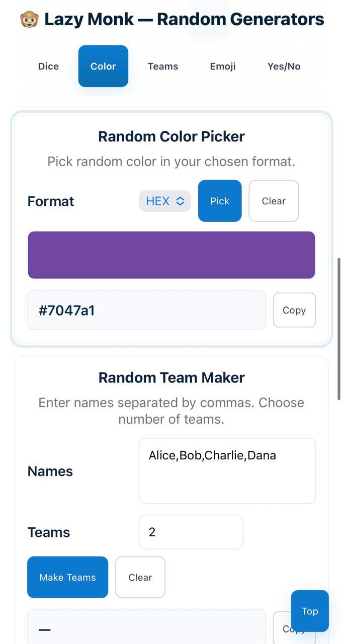
Task: Select the Color tab
Action: coord(103,66)
